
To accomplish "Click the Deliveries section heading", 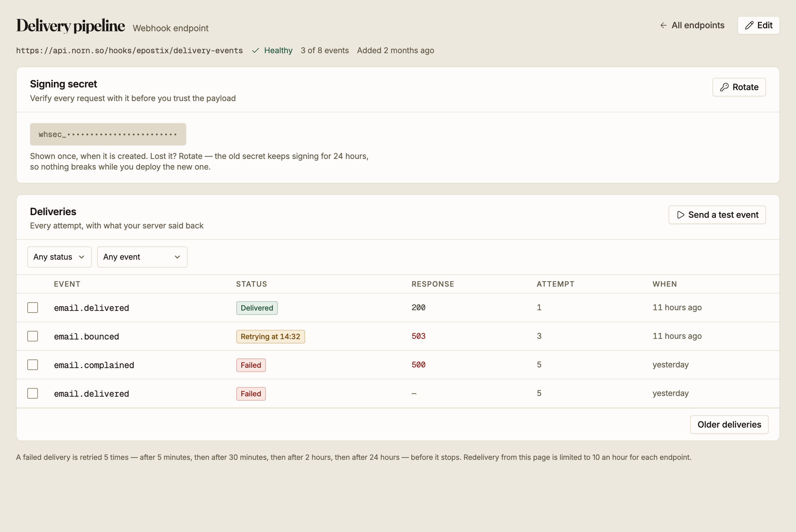I will click(53, 211).
